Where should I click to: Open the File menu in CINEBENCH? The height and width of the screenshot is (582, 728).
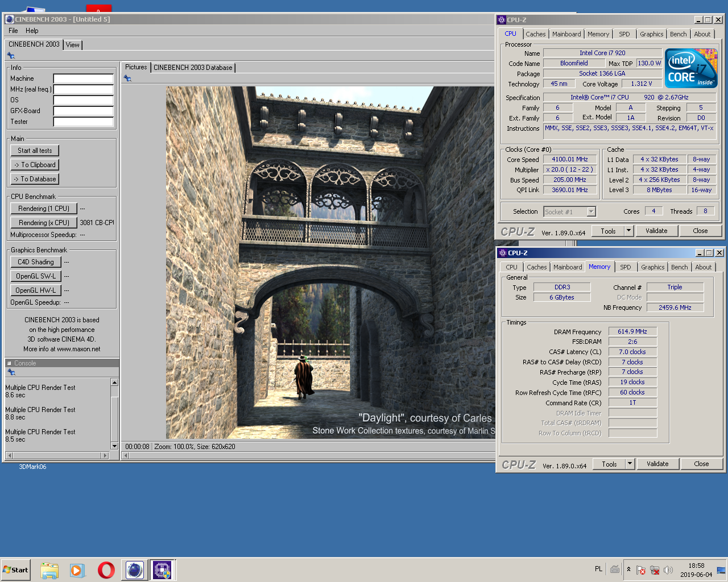tap(13, 31)
